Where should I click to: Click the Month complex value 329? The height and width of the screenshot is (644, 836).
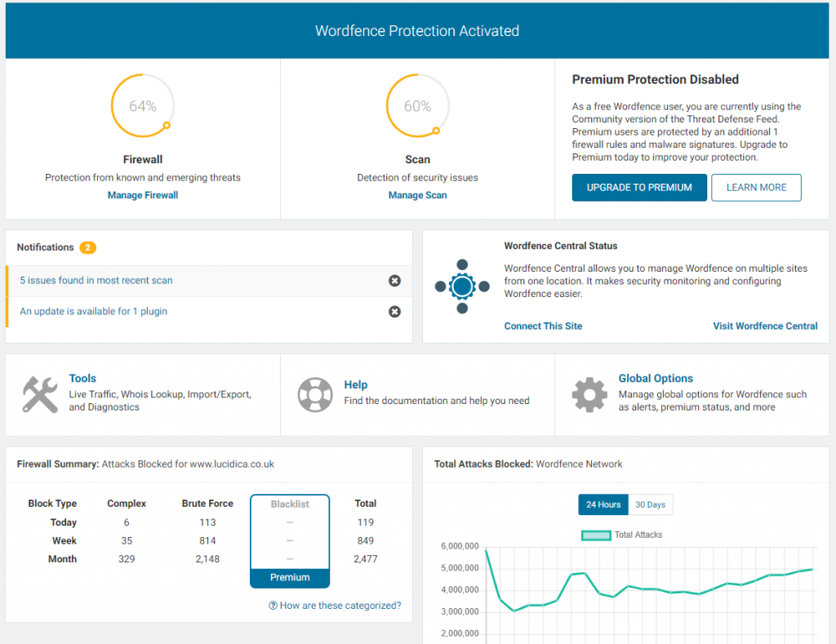point(127,558)
